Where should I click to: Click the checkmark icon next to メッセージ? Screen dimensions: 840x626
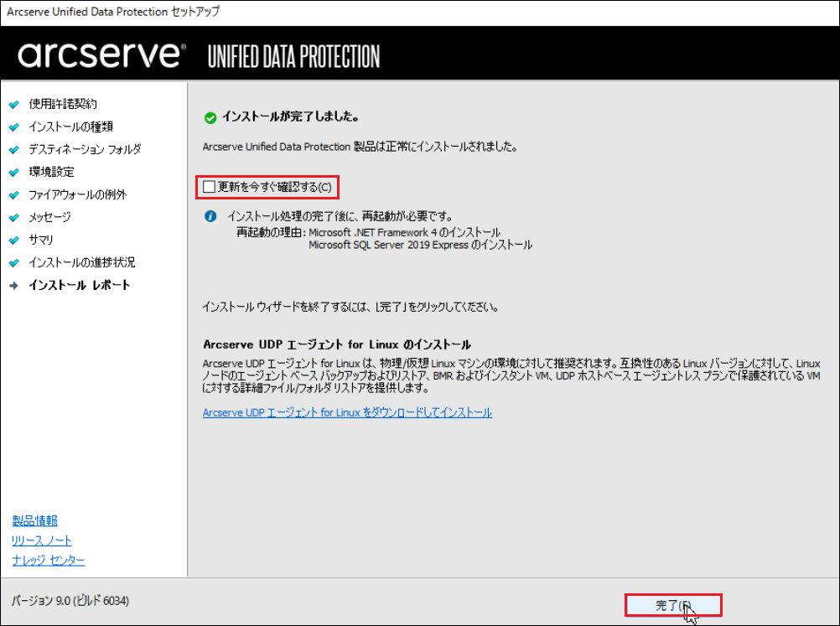pyautogui.click(x=14, y=217)
